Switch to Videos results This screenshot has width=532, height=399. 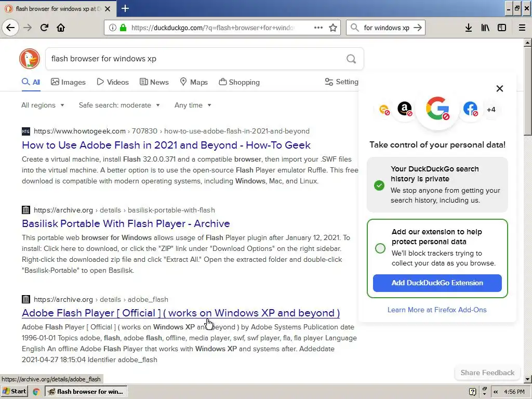[113, 82]
